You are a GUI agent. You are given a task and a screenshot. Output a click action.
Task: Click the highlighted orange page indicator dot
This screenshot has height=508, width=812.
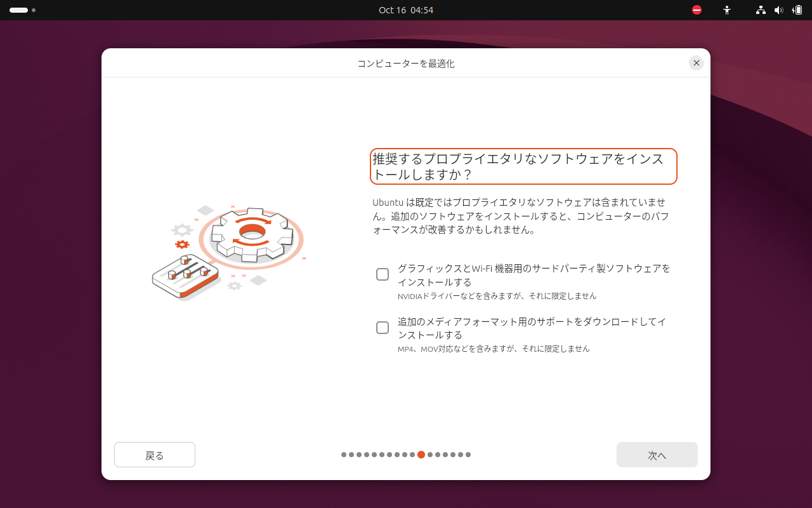coord(421,455)
